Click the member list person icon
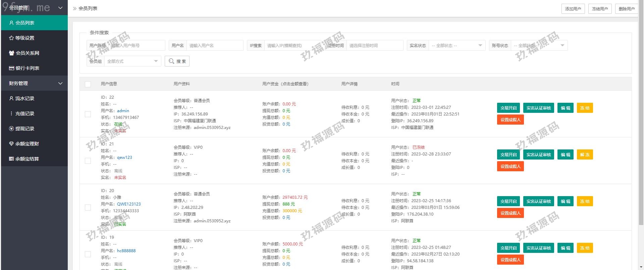644x270 pixels. [x=11, y=23]
